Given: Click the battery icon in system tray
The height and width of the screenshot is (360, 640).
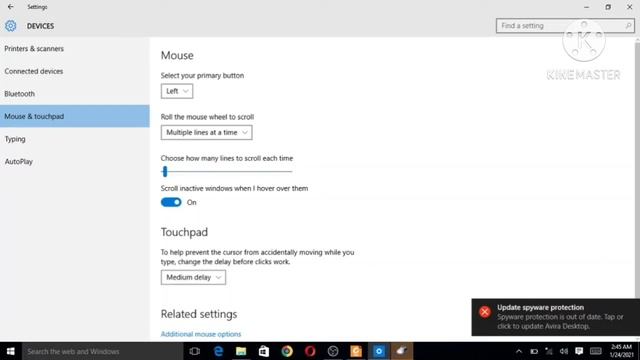Looking at the screenshot, I should 534,351.
